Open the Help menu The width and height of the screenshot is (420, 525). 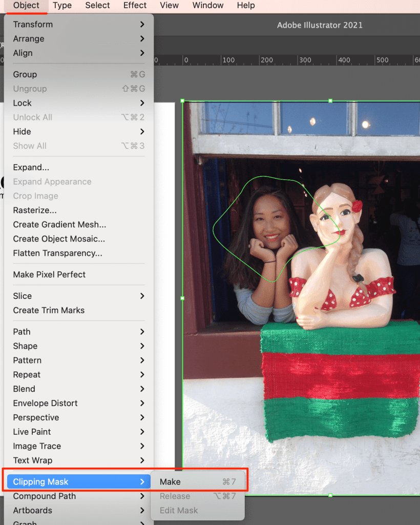click(x=246, y=6)
